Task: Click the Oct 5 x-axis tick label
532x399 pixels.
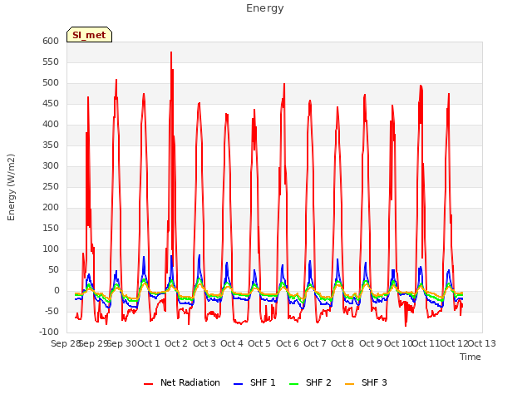Action: [259, 343]
